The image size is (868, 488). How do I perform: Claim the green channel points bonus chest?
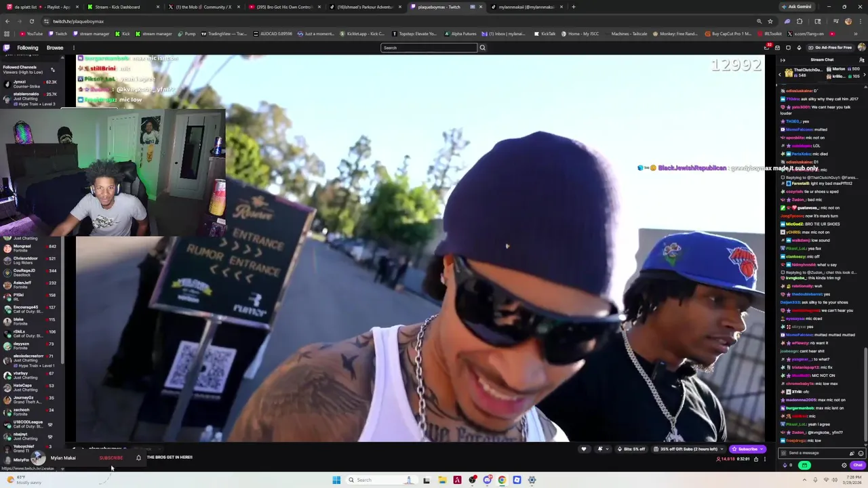pos(804,465)
